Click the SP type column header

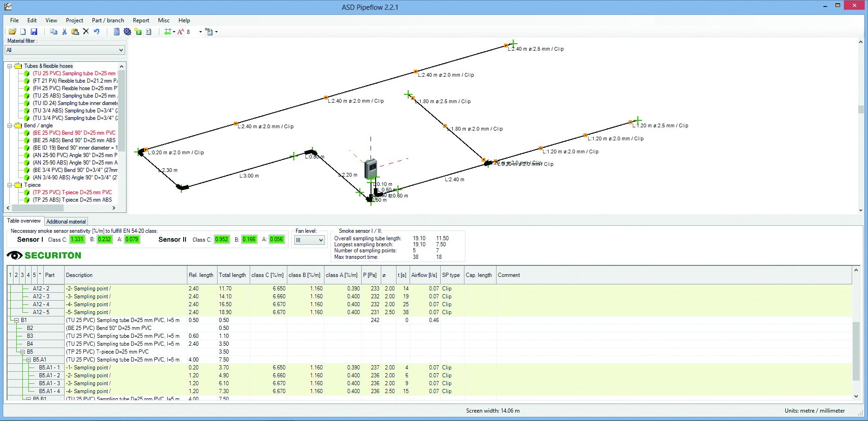point(451,275)
